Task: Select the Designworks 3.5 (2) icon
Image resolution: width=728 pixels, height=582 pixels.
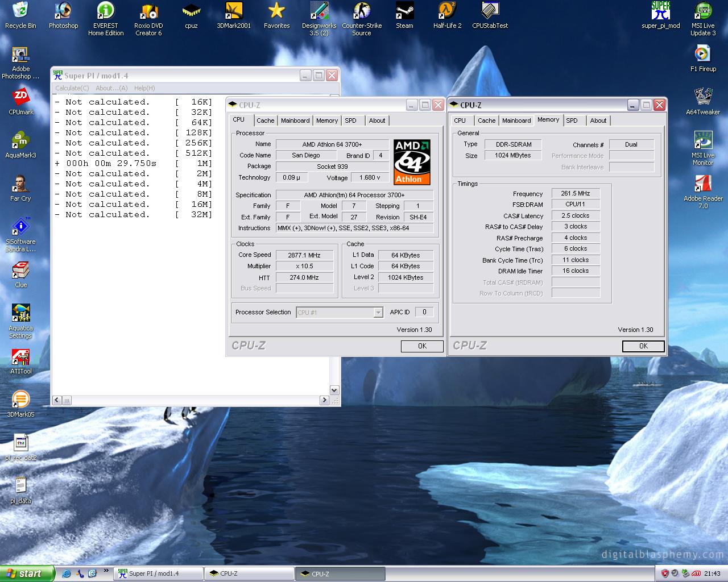Action: (319, 19)
